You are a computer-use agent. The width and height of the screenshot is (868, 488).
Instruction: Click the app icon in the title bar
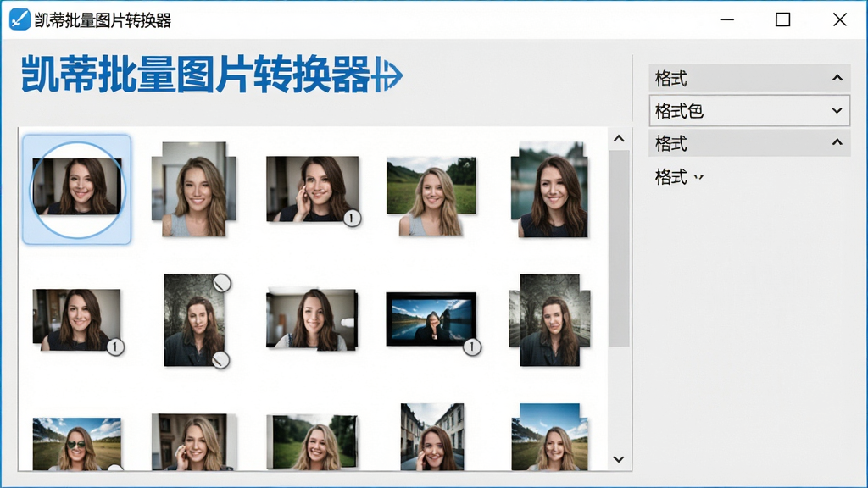[19, 20]
